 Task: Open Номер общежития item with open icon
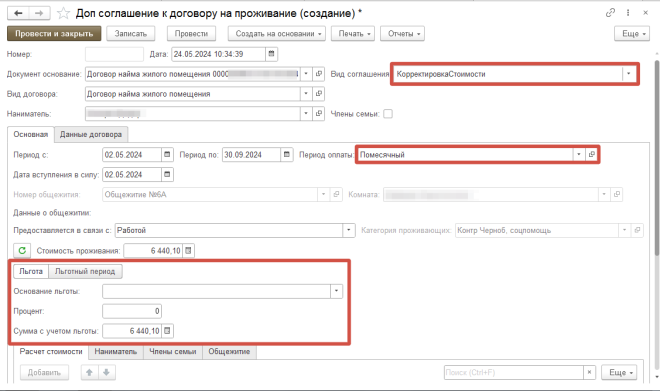pos(336,194)
